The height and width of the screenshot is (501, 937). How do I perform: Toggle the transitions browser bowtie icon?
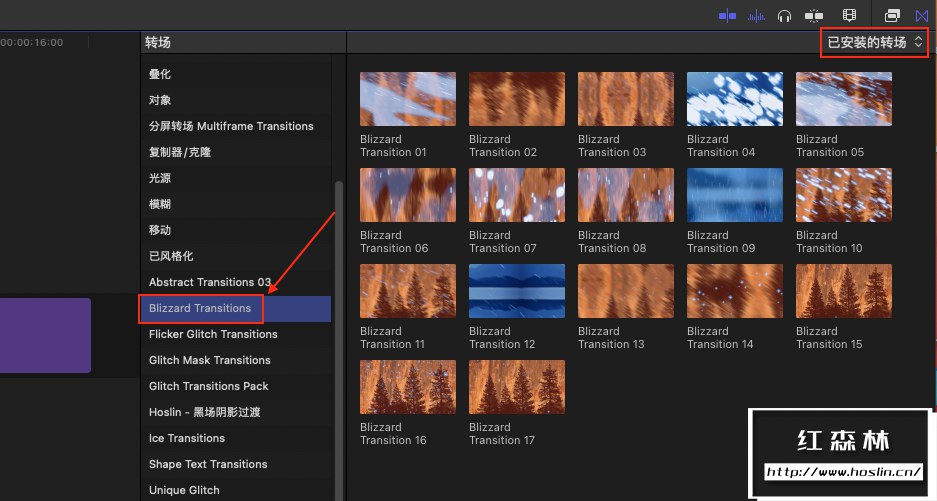tap(922, 16)
